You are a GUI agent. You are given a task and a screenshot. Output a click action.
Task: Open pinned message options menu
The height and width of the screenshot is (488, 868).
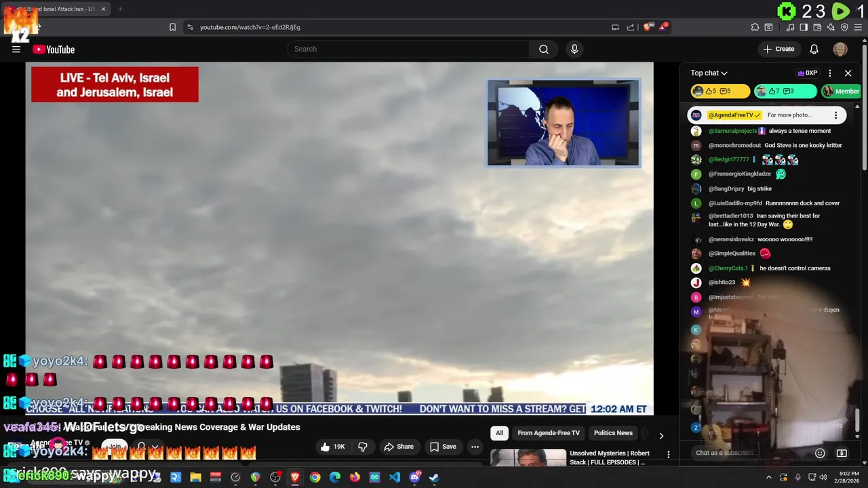pyautogui.click(x=835, y=115)
